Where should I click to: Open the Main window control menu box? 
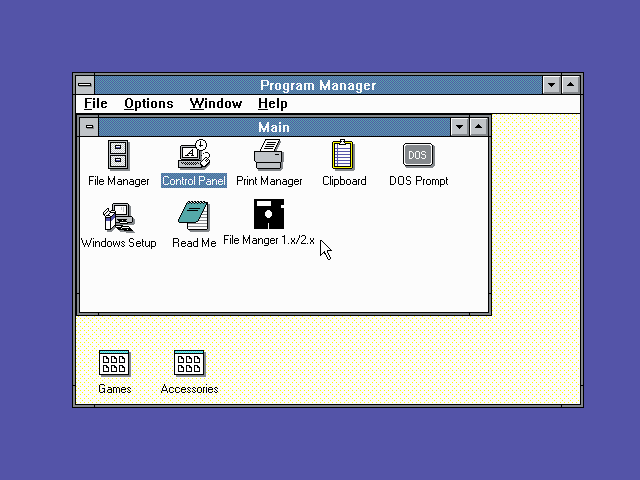pyautogui.click(x=90, y=127)
